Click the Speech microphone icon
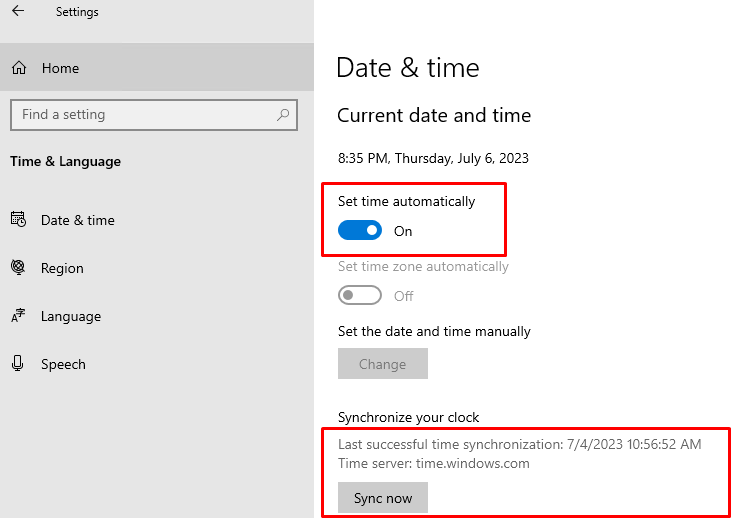This screenshot has width=749, height=518. point(18,364)
